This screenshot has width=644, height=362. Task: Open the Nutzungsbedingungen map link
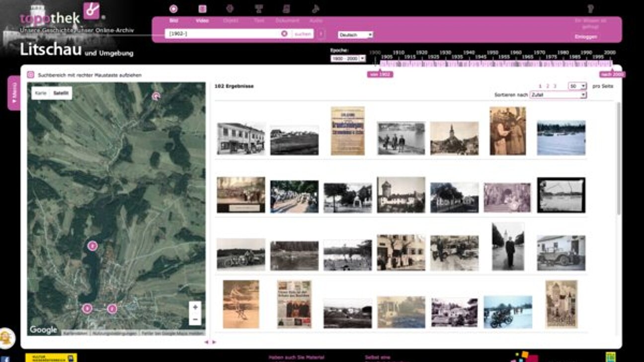point(114,333)
